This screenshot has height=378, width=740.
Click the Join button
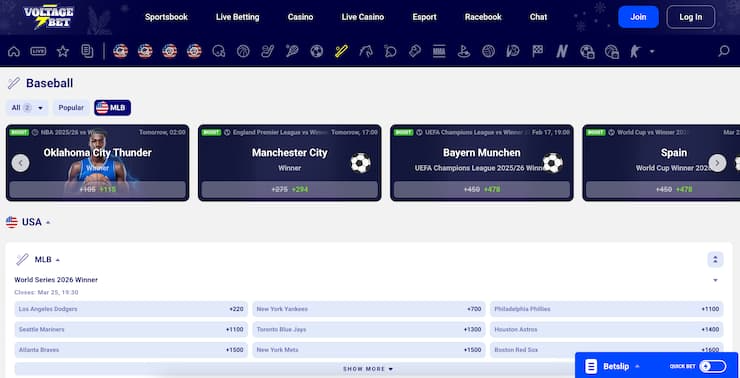638,17
